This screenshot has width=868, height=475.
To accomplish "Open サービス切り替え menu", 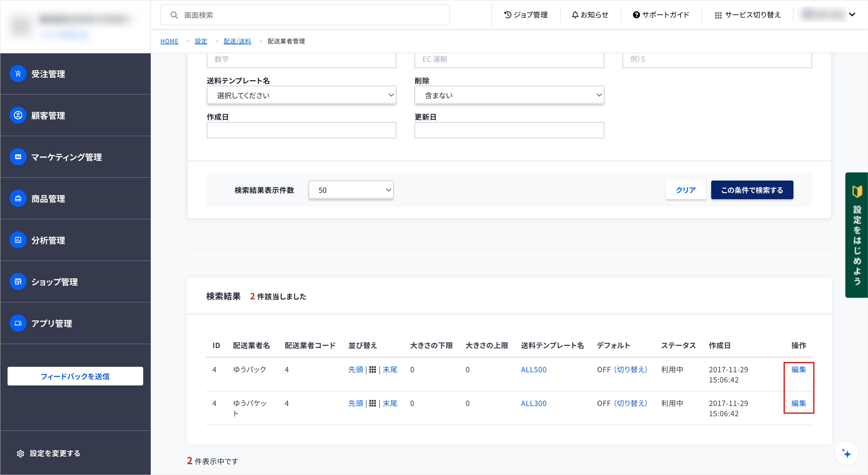I will click(x=747, y=15).
